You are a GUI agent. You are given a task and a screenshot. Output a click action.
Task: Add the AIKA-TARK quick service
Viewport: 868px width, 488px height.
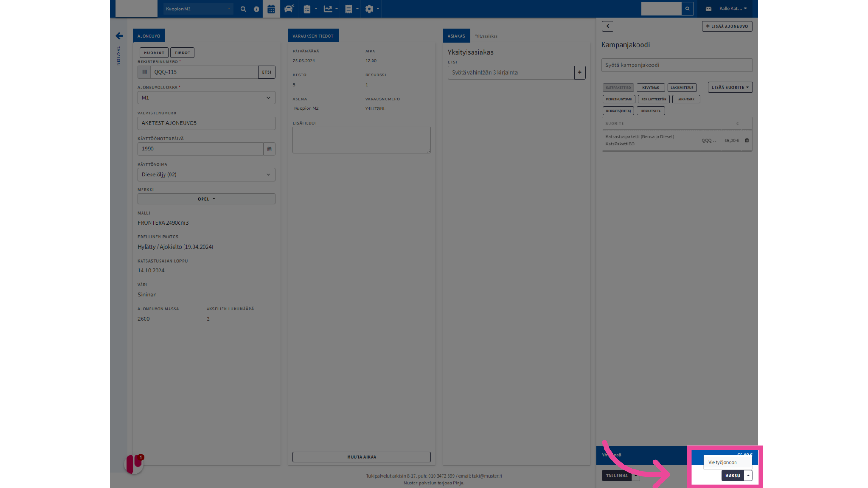pos(686,99)
